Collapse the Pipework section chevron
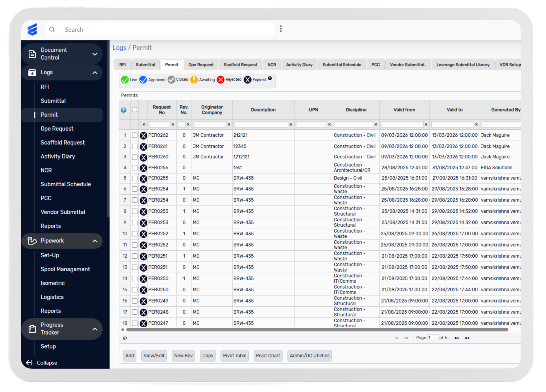 coord(95,241)
